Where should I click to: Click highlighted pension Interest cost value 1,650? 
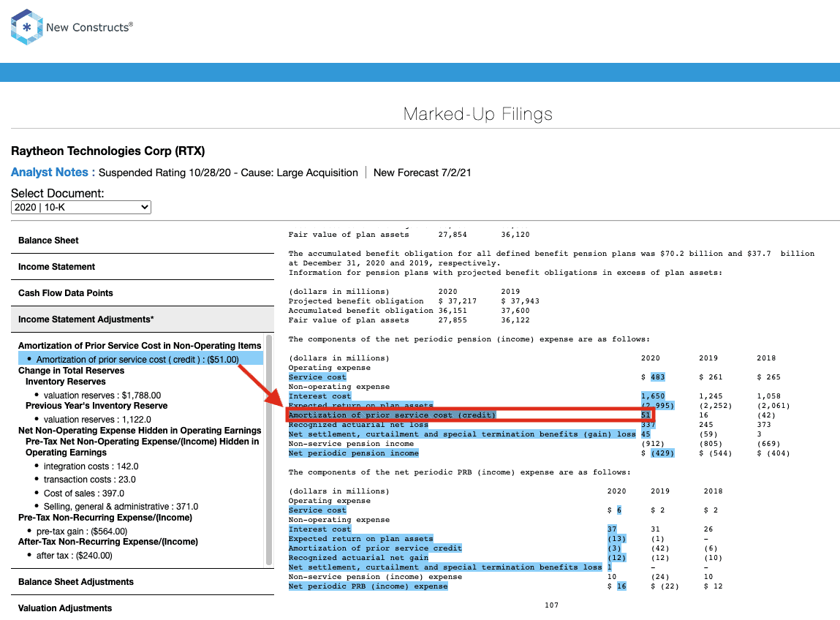(653, 396)
